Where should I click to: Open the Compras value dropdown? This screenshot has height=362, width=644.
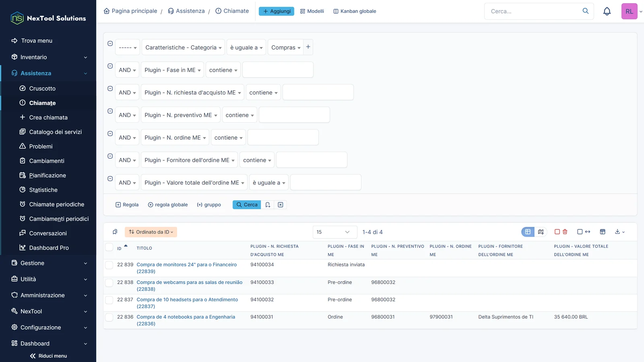pyautogui.click(x=286, y=47)
